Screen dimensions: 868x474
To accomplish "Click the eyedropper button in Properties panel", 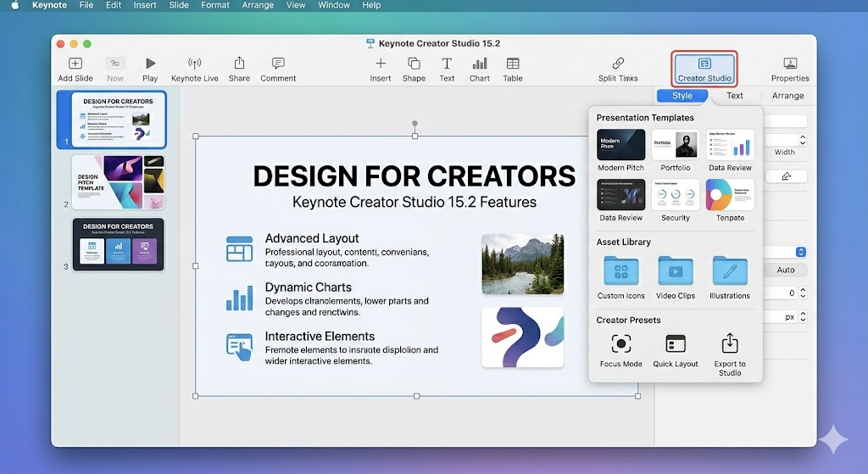I will coord(786,176).
